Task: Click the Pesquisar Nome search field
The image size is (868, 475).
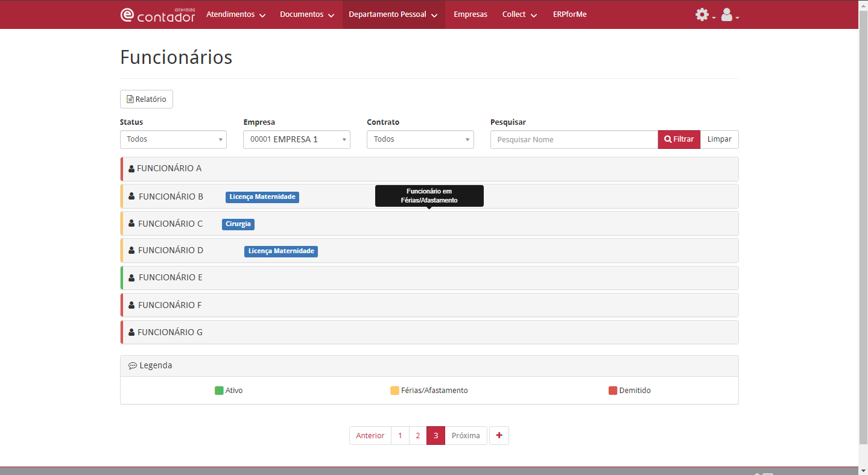Action: click(574, 139)
